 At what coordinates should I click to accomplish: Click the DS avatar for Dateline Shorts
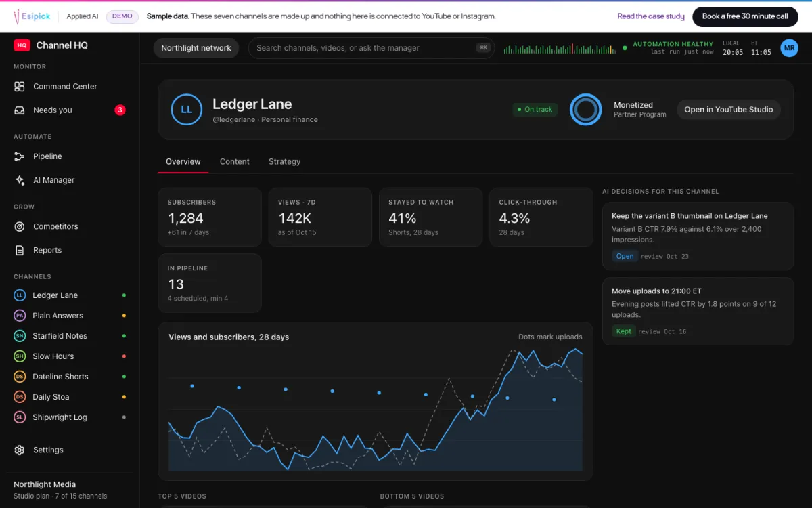[x=20, y=377]
